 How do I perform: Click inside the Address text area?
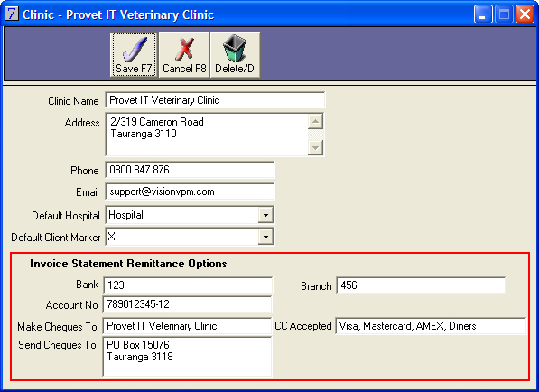click(x=207, y=135)
